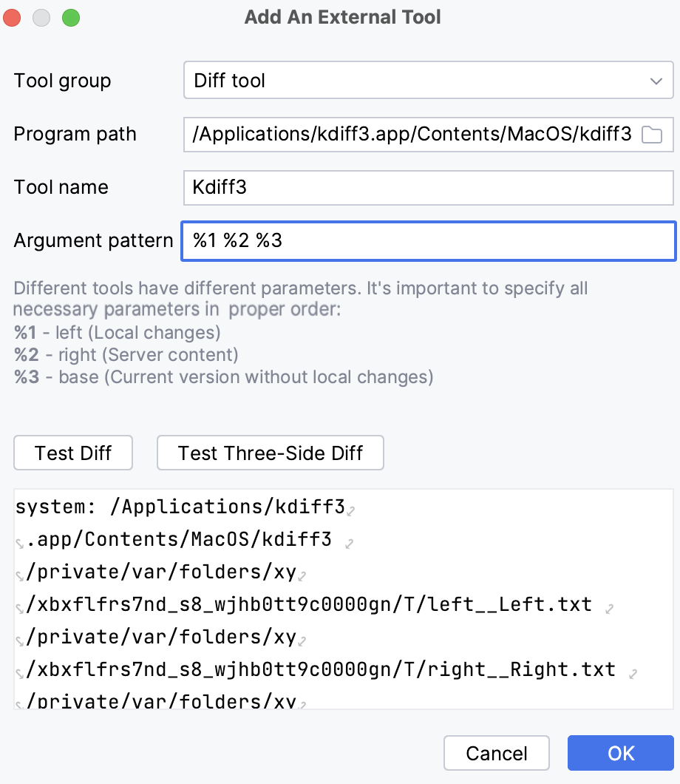The width and height of the screenshot is (680, 784).
Task: Click the folder icon to browse program path
Action: pos(653,134)
